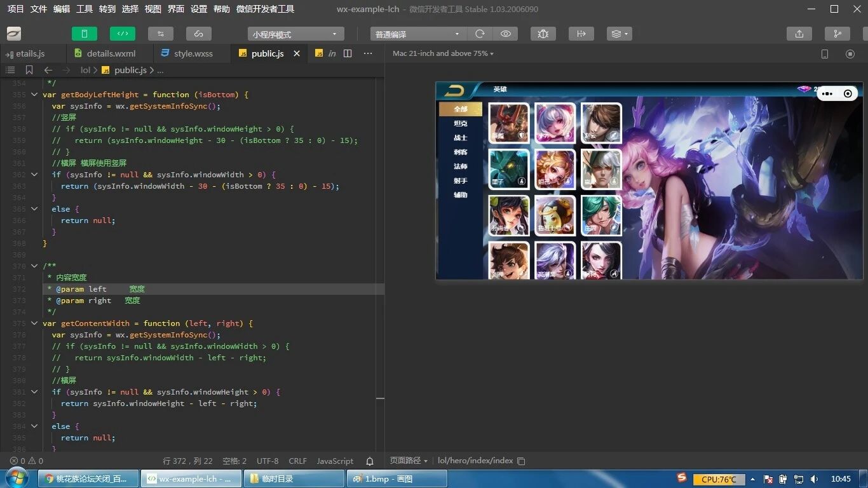Click the errors and warnings count in status bar

point(27,461)
